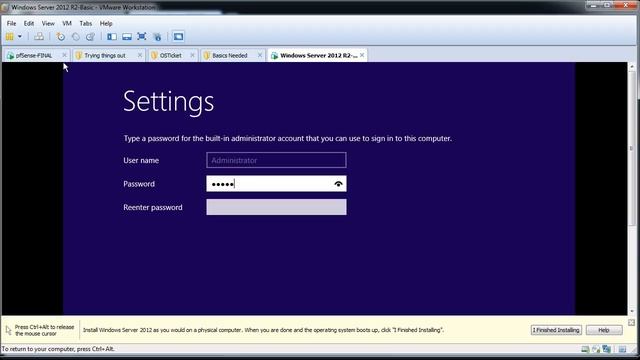The height and width of the screenshot is (360, 640).
Task: Close the OSTicket tab
Action: pos(192,55)
